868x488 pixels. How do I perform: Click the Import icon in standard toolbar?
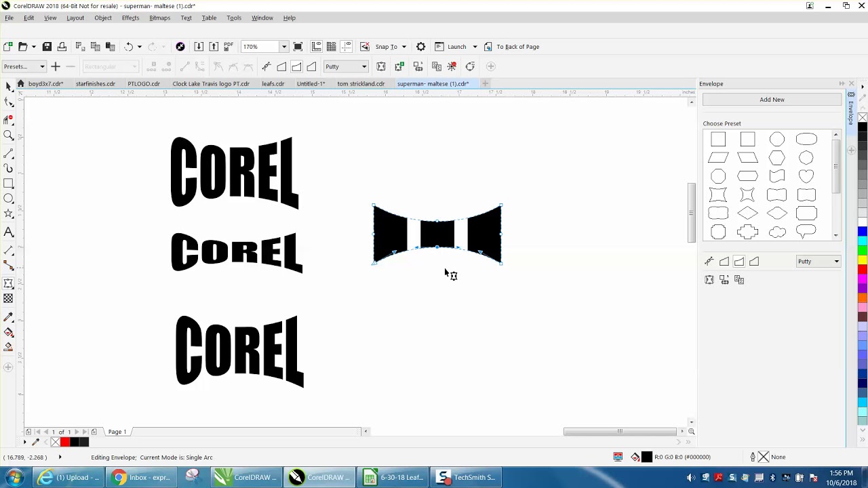199,47
